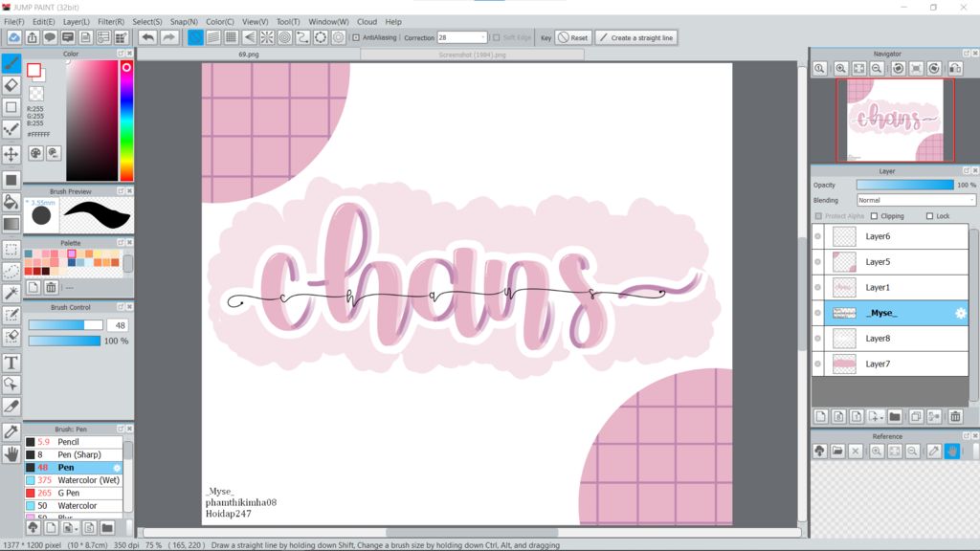Toggle the Soft Edge checkbox
980x551 pixels.
pos(497,37)
